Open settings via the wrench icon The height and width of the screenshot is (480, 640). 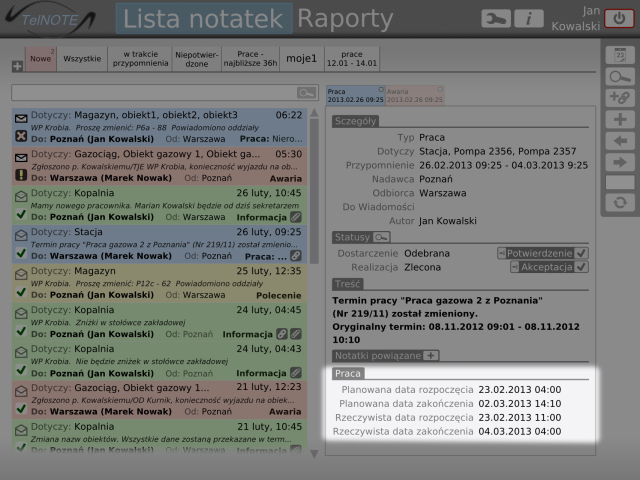(496, 19)
